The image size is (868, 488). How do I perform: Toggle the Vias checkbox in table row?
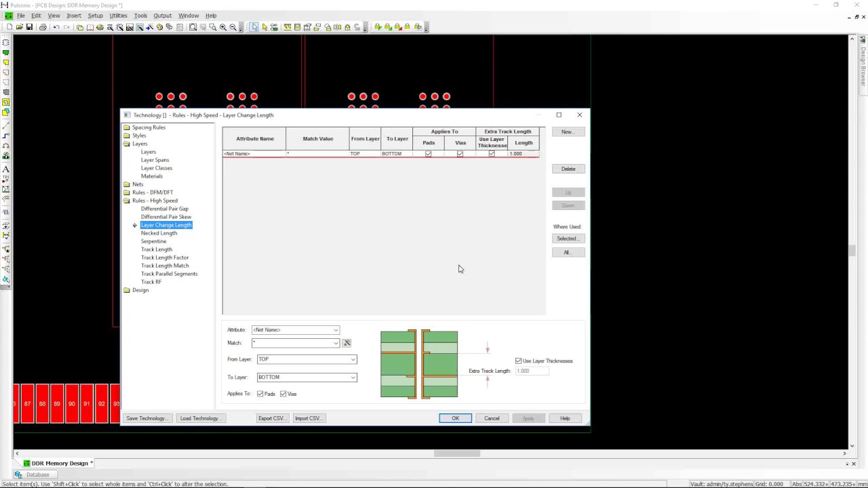[460, 154]
